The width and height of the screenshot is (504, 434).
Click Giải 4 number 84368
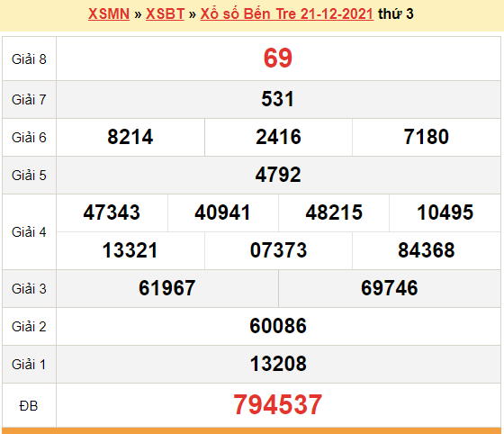click(427, 250)
